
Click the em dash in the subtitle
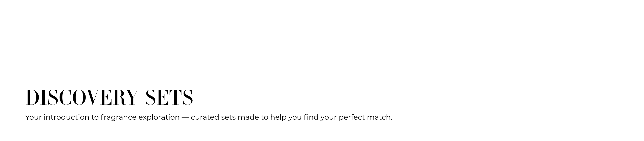pyautogui.click(x=185, y=117)
